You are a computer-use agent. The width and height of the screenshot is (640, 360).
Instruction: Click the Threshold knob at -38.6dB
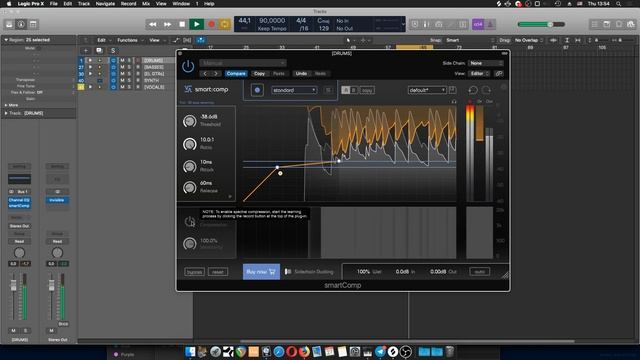click(189, 121)
